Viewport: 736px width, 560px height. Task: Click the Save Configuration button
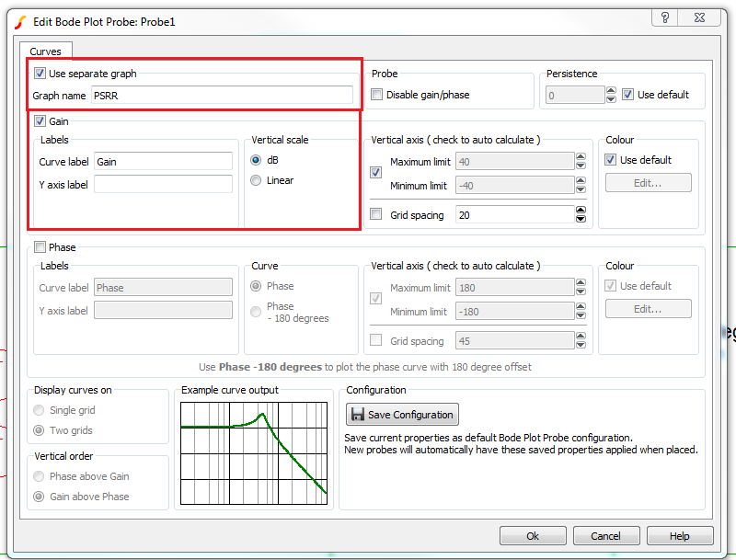point(402,415)
